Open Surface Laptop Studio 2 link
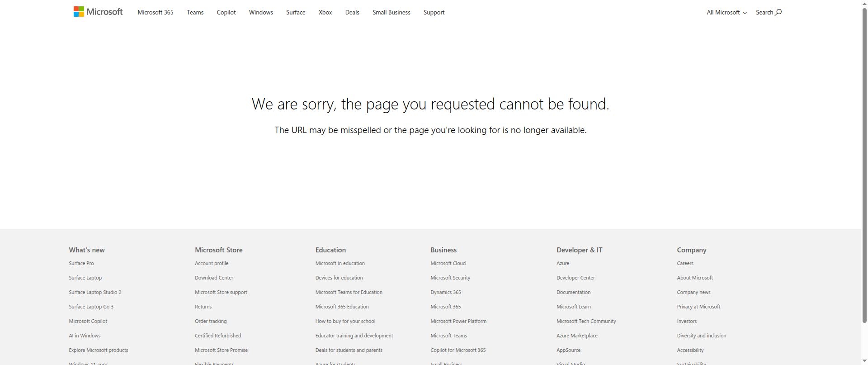868x365 pixels. [x=95, y=292]
